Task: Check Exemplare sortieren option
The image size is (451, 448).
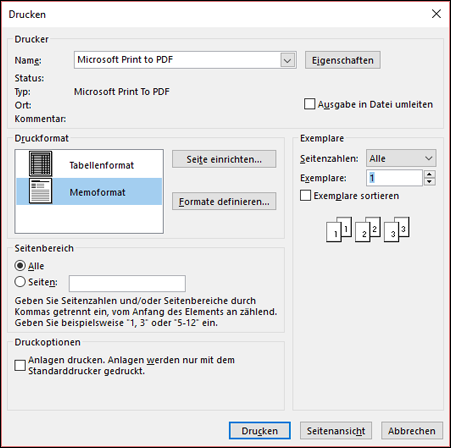Action: click(x=305, y=196)
